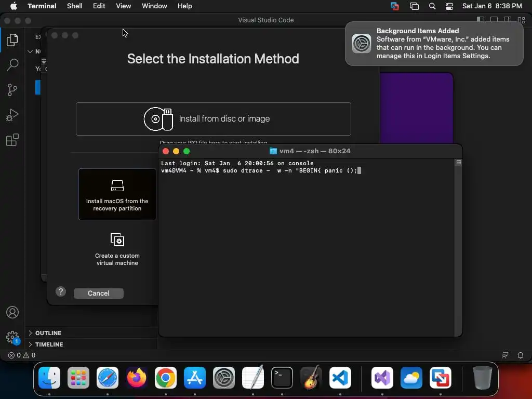Open Run and Debug view in VS Code
The width and height of the screenshot is (532, 399).
coord(12,115)
